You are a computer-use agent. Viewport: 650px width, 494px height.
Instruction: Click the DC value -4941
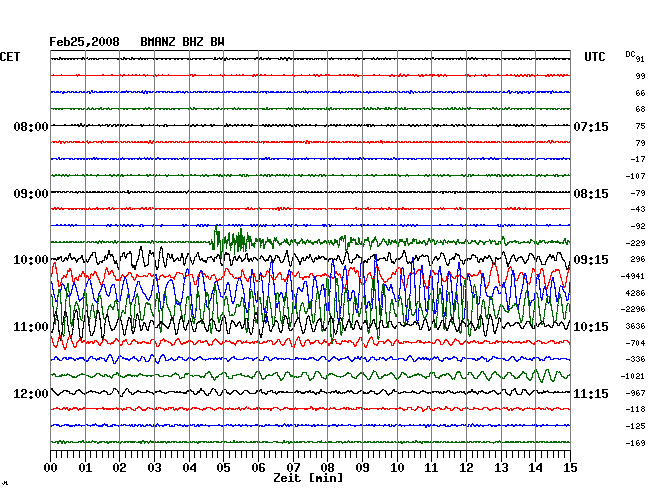[633, 276]
